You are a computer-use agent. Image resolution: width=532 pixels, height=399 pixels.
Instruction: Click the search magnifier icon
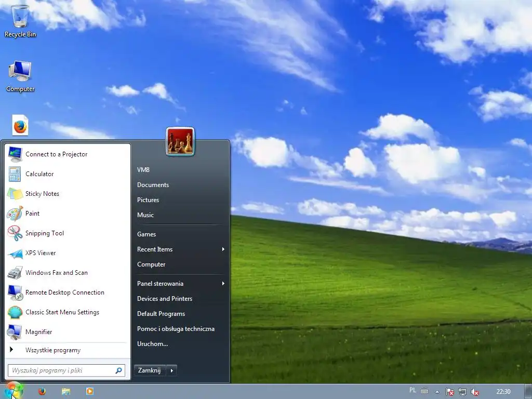119,370
